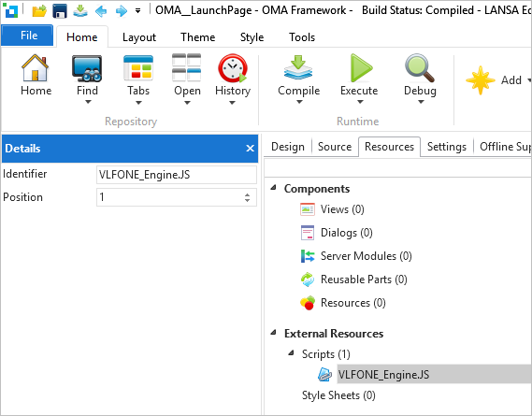532x416 pixels.
Task: Collapse the External Resources tree section
Action: [x=273, y=333]
